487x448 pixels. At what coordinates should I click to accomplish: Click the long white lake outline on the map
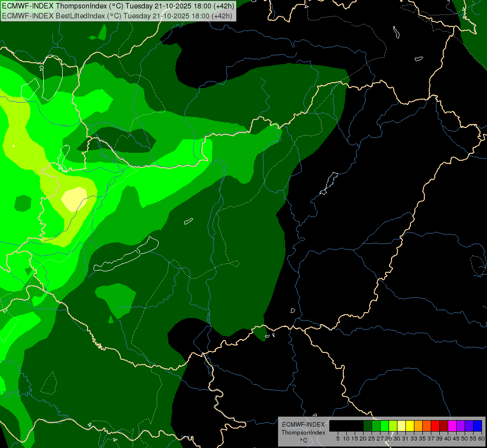126,254
